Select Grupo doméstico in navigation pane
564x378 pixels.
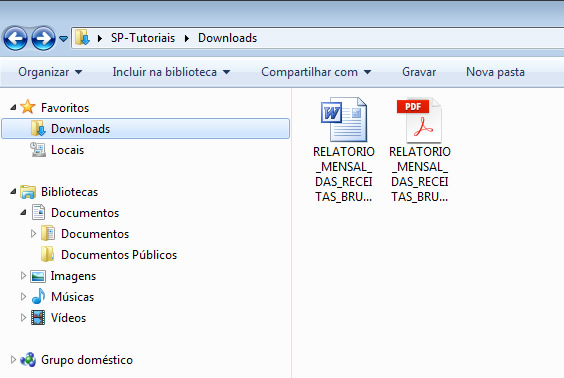coord(87,360)
